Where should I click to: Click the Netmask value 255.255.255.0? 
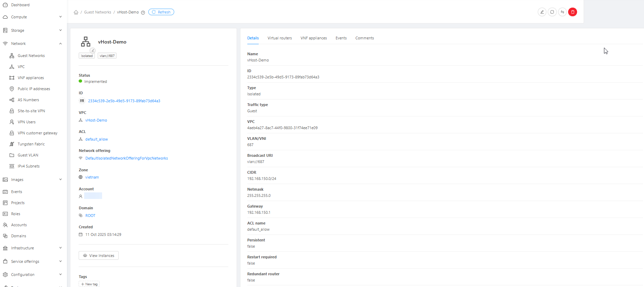point(259,195)
